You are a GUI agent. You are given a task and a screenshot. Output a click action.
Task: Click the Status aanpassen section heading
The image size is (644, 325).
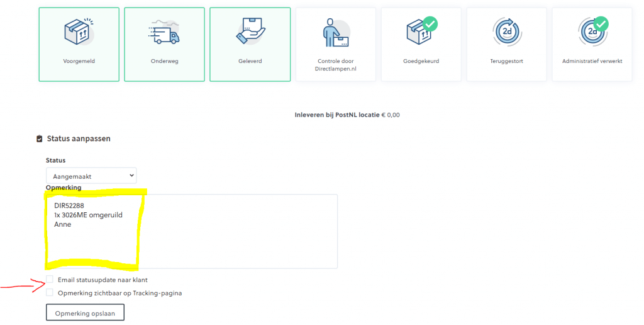coord(79,139)
